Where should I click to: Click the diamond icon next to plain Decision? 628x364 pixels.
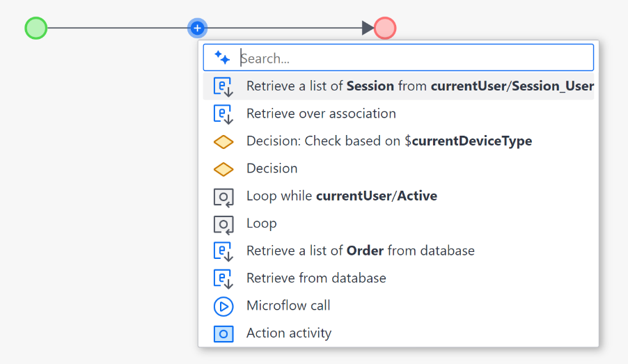pos(223,169)
